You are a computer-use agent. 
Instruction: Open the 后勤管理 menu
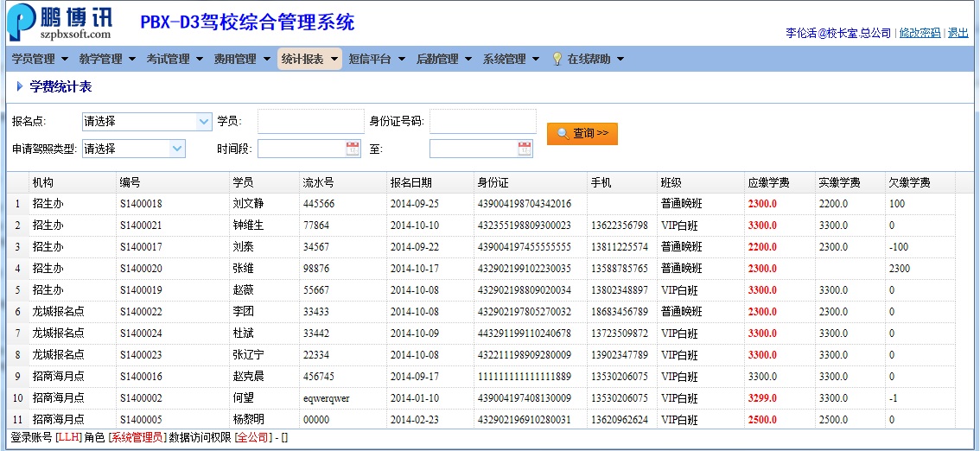[445, 59]
